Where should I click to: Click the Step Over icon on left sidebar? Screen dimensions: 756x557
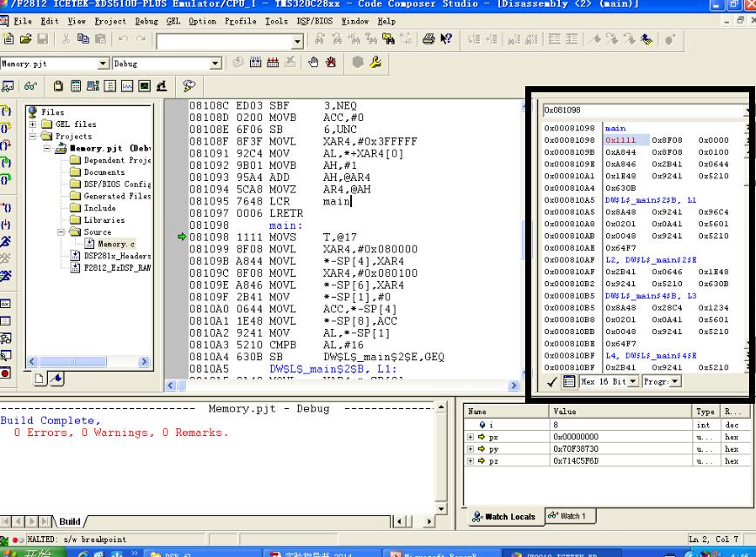pos(5,128)
